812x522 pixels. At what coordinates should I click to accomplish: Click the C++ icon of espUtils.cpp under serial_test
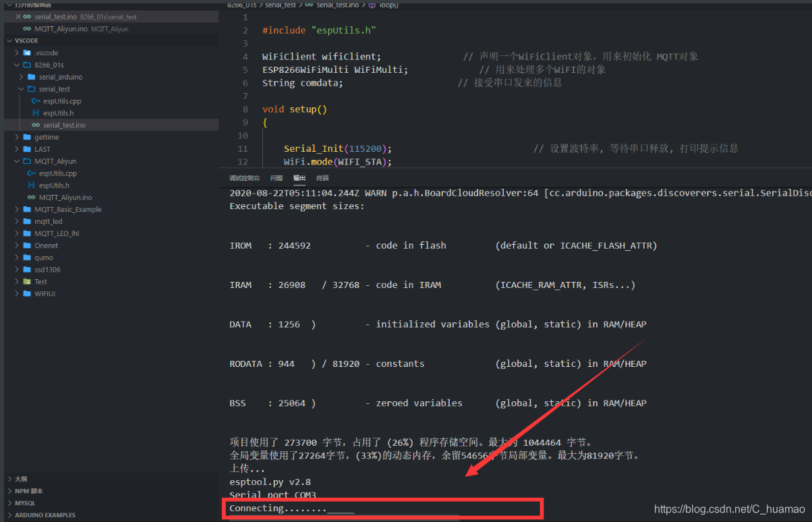36,101
